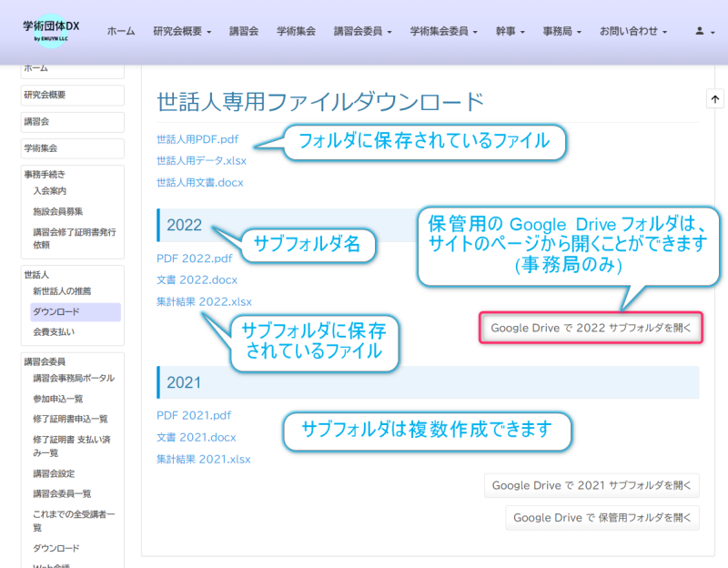Open 講習会事務局ポータル in sidebar
This screenshot has height=568, width=728.
(x=74, y=379)
